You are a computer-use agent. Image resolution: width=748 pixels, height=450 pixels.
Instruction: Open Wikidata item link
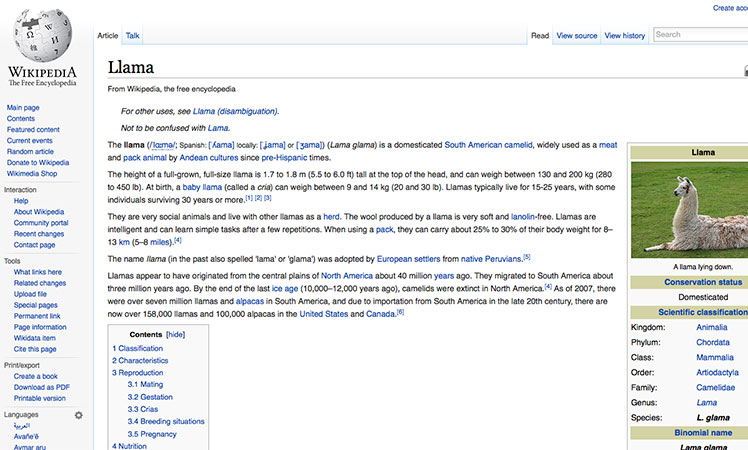tap(35, 338)
